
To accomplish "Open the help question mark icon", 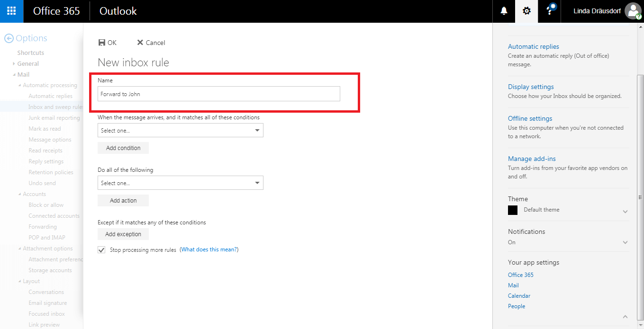I will click(549, 11).
